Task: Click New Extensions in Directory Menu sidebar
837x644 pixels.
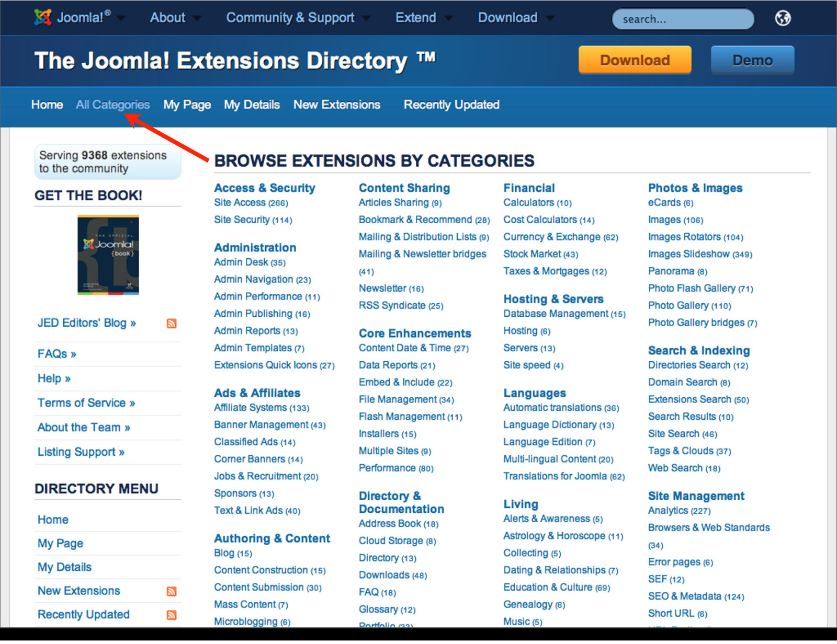Action: click(x=79, y=591)
